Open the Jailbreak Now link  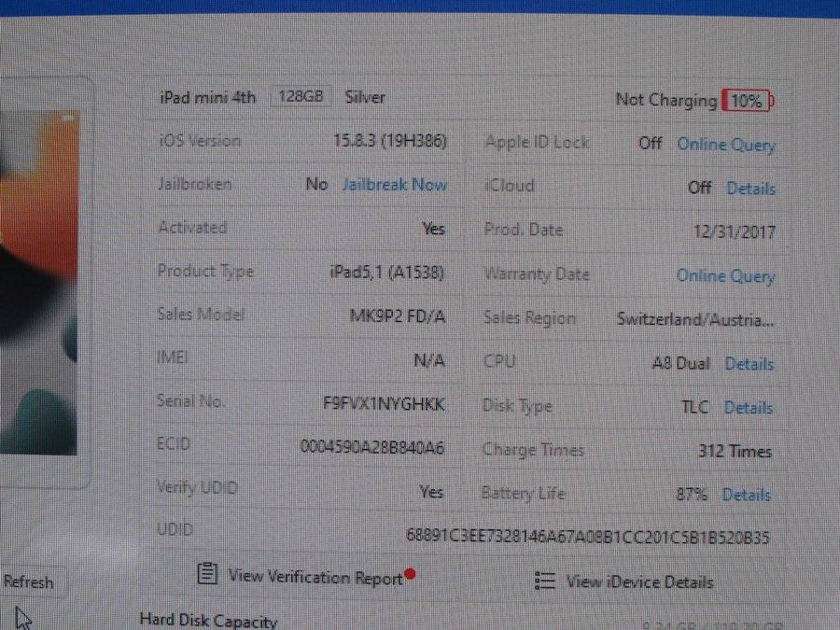pyautogui.click(x=394, y=185)
